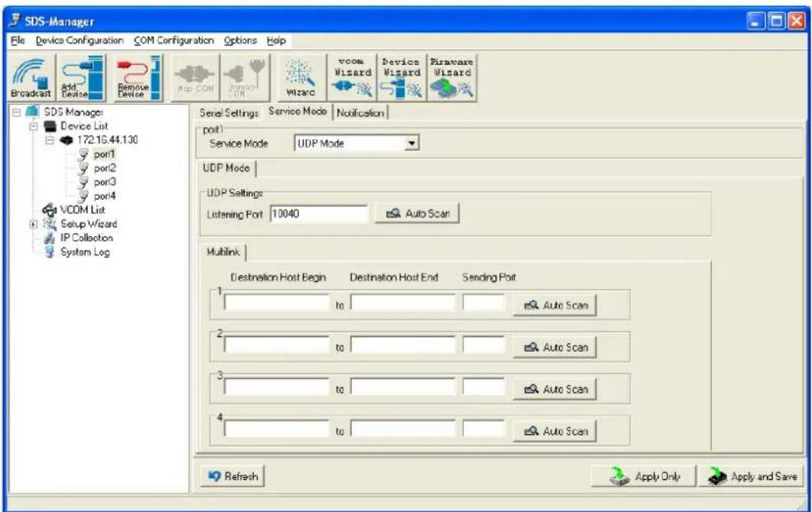Click Sending Port field in row 4
This screenshot has width=812, height=512.
[484, 429]
